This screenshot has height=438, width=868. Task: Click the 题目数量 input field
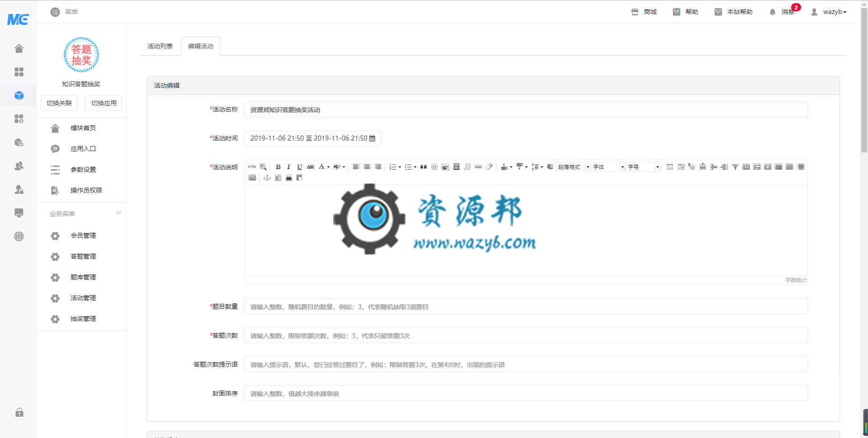526,307
